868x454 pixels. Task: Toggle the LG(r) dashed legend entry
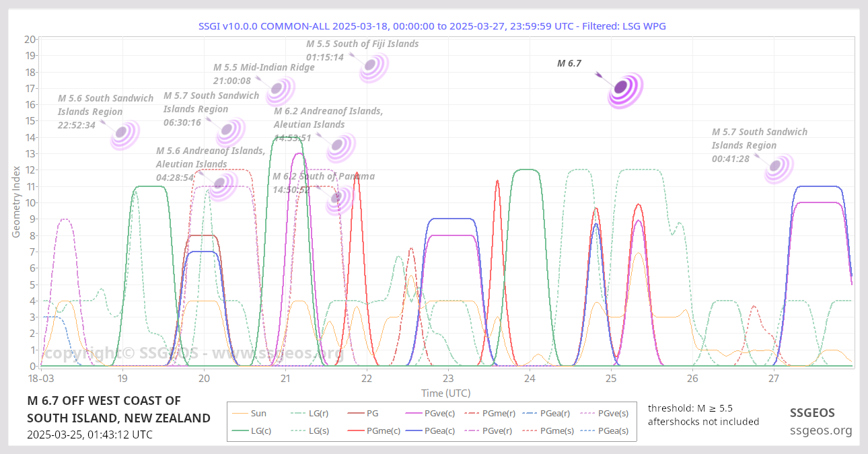pos(319,414)
